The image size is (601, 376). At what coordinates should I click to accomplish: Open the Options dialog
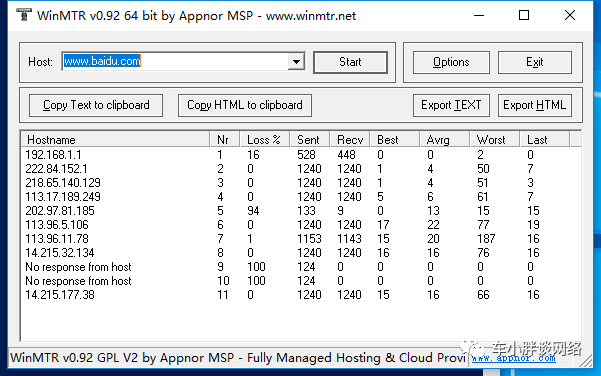coord(451,62)
